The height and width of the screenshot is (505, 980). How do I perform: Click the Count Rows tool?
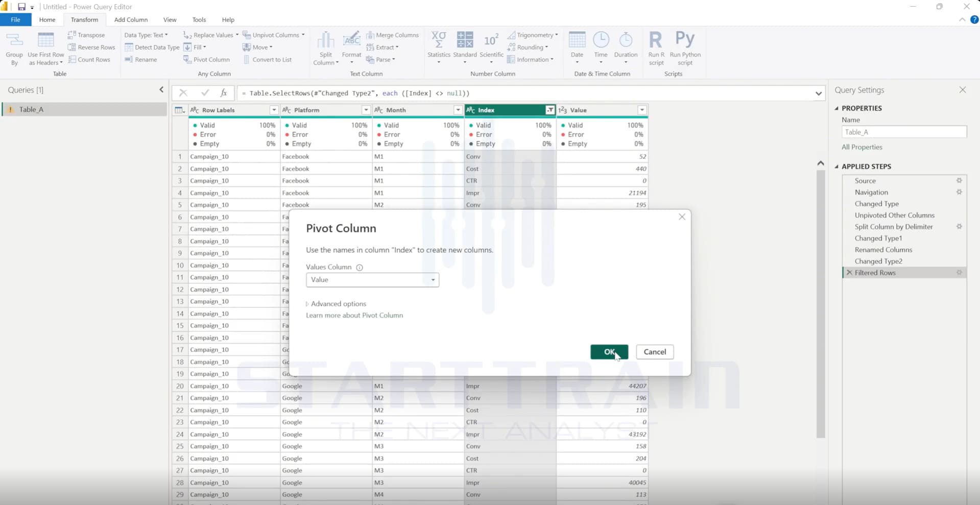pos(89,59)
